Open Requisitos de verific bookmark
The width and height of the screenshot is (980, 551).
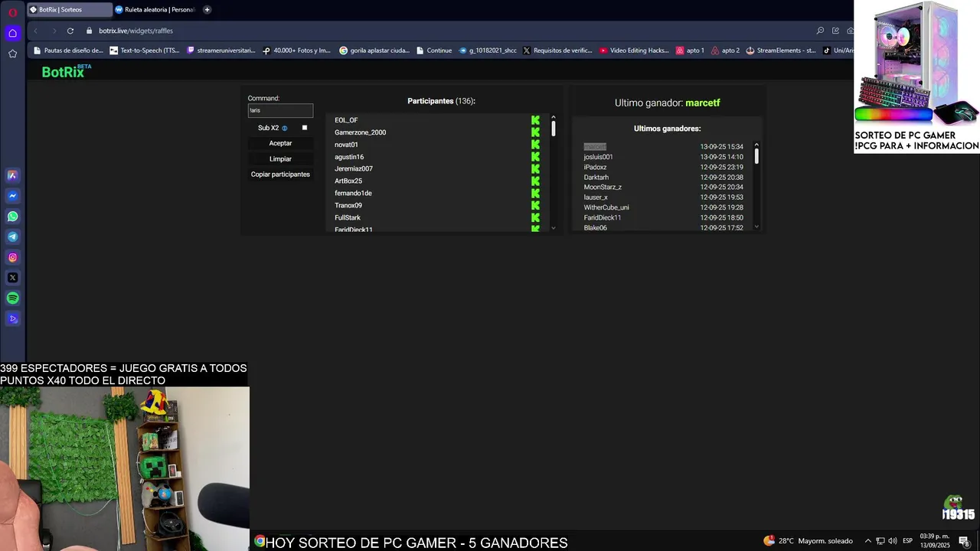(557, 51)
